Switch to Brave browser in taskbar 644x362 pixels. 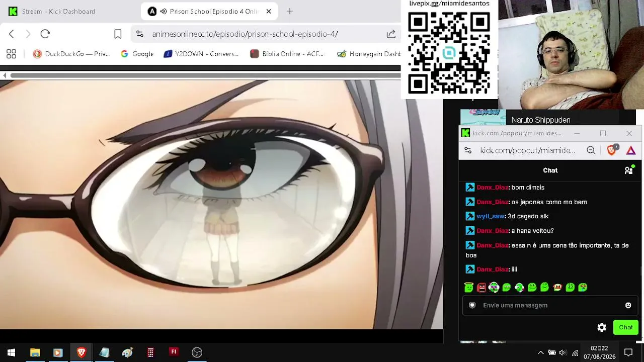point(81,352)
